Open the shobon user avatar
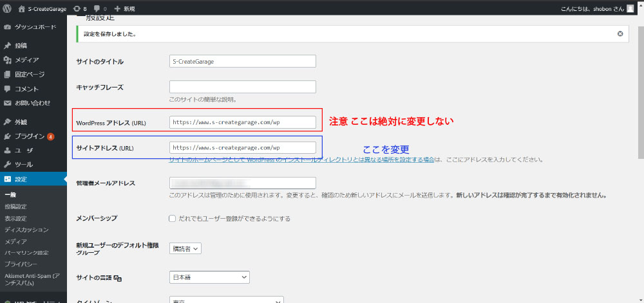The width and height of the screenshot is (644, 303). (x=630, y=8)
